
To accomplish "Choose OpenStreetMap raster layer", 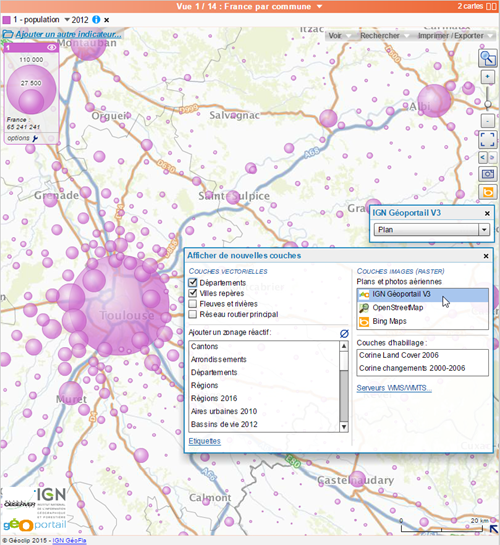I will [423, 308].
